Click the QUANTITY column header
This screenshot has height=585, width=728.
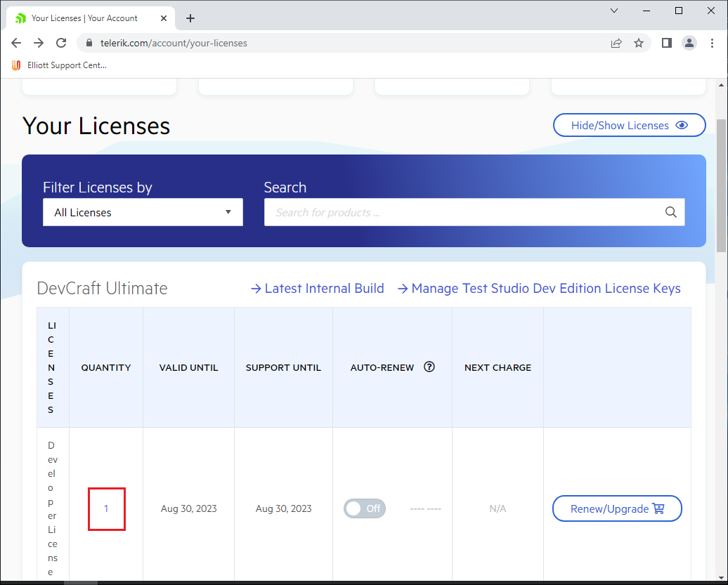[106, 368]
